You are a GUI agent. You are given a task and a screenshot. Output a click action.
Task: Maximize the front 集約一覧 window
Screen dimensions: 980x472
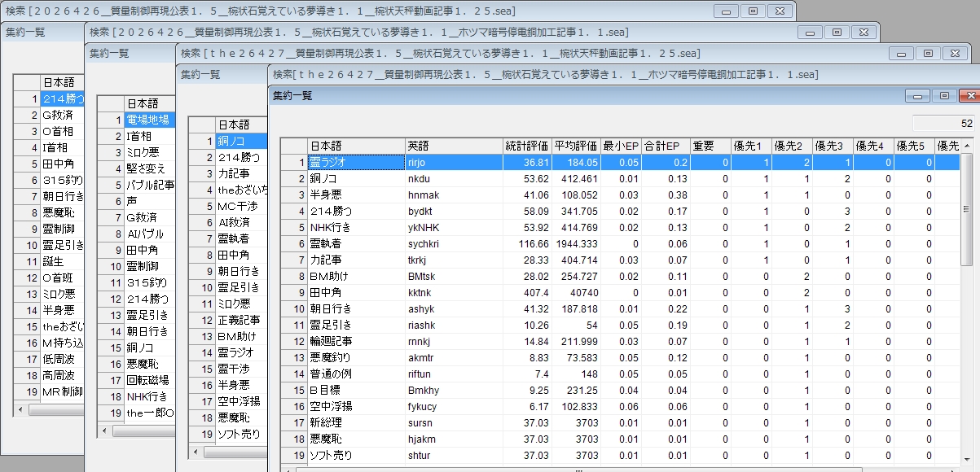[944, 95]
